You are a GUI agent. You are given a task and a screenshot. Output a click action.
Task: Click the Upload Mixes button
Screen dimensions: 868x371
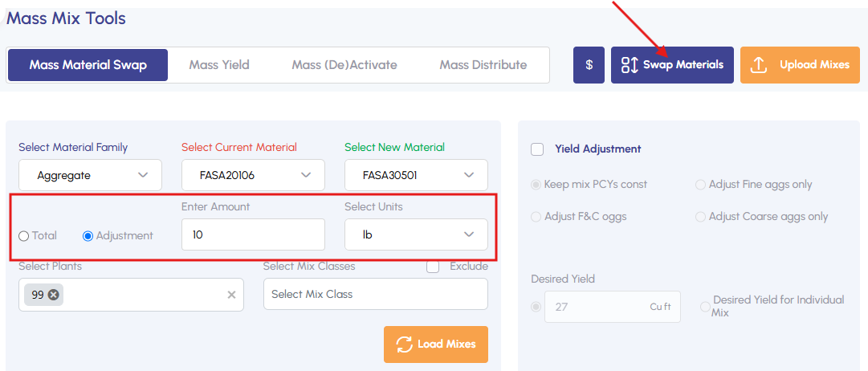(x=800, y=65)
